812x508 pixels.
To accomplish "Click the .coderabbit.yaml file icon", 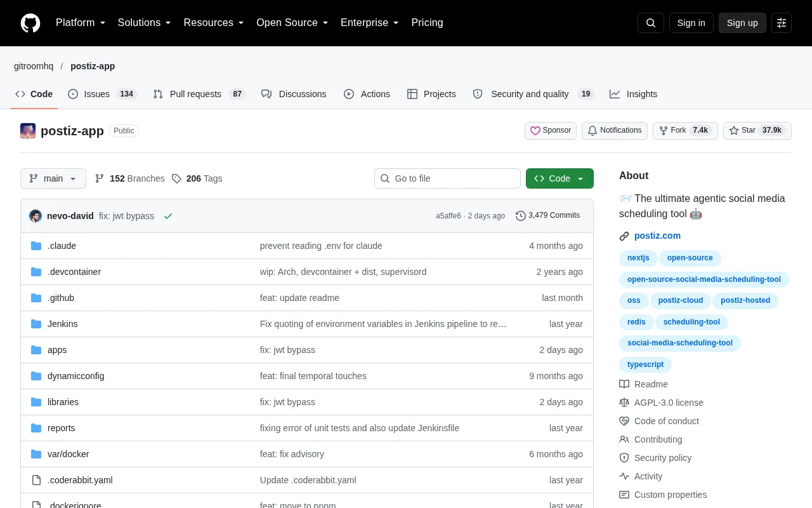I will click(x=36, y=480).
